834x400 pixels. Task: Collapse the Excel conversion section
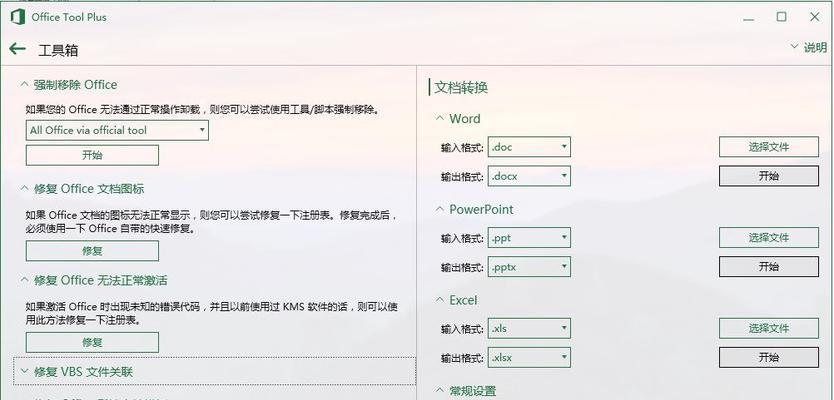pos(456,300)
